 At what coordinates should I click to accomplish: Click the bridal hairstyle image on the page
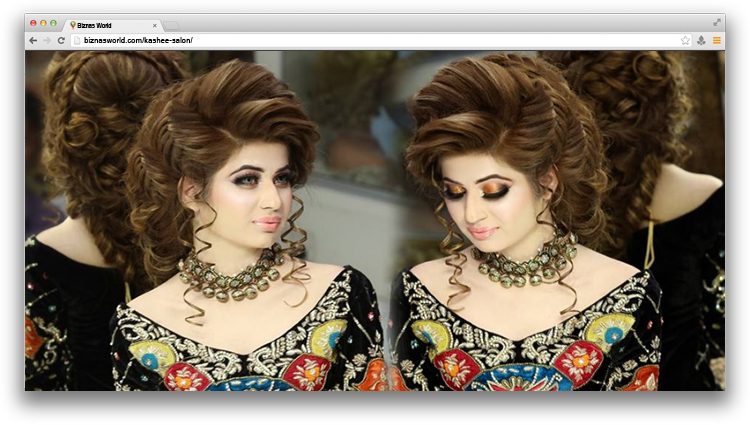point(375,220)
